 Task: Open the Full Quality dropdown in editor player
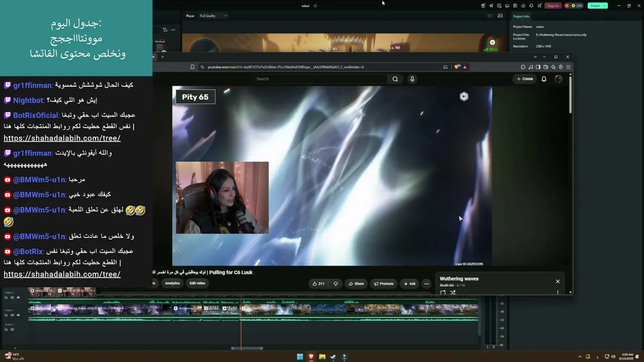(213, 16)
